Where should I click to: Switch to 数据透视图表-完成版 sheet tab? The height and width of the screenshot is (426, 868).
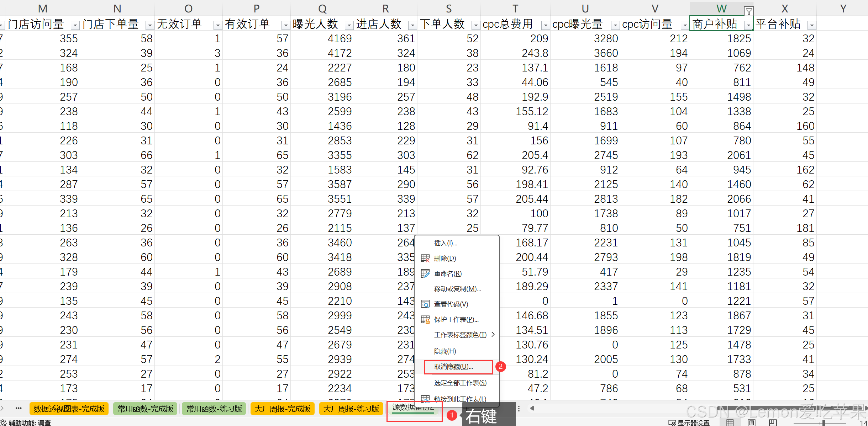tap(69, 409)
